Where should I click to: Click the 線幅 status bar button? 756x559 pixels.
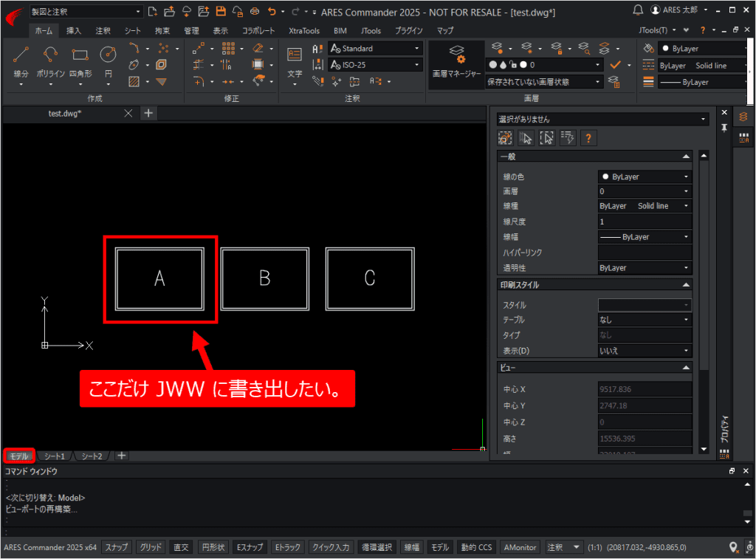pos(412,547)
